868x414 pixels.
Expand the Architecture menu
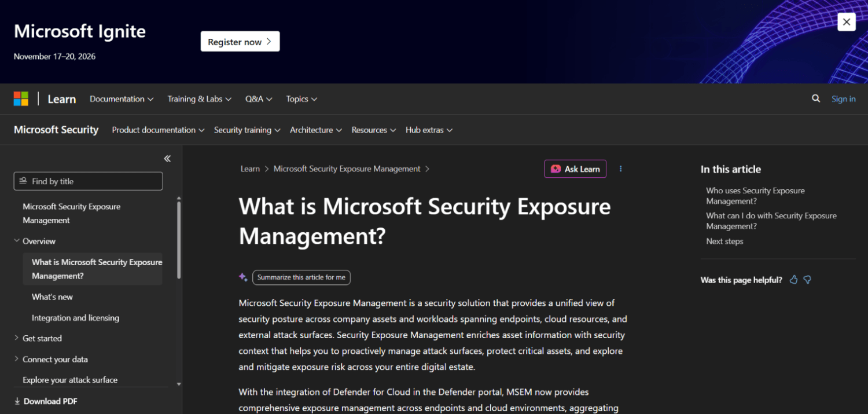tap(316, 130)
